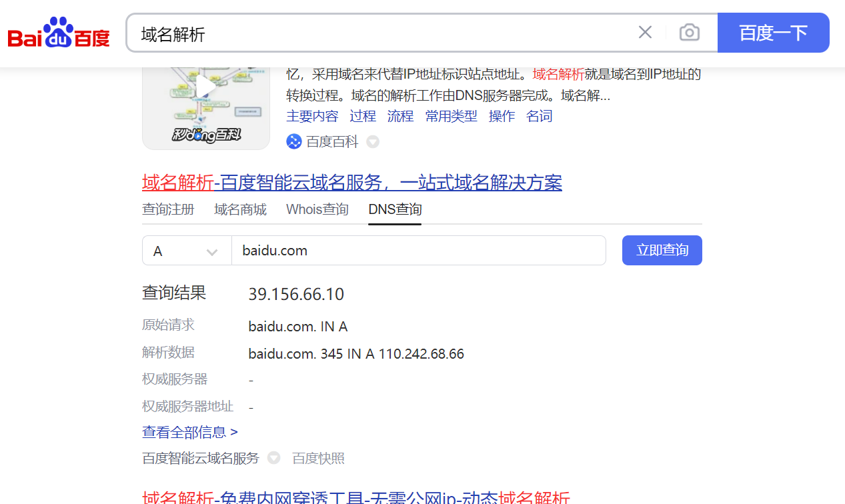
Task: Click the domain input field with baidu.com
Action: pyautogui.click(x=419, y=251)
